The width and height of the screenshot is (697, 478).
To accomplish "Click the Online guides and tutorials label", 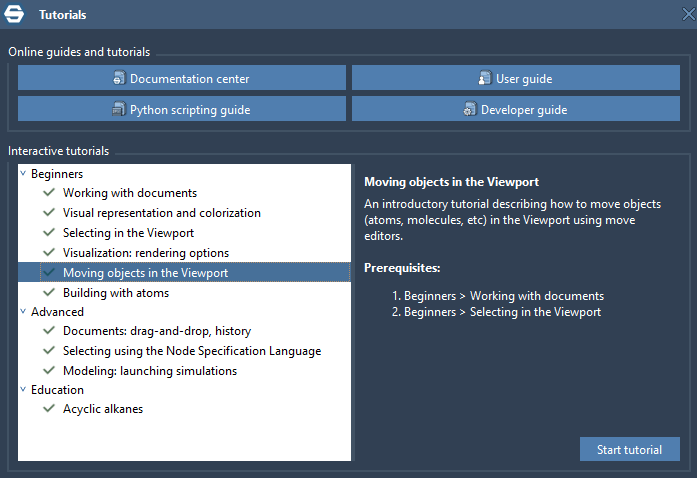I will (x=79, y=52).
